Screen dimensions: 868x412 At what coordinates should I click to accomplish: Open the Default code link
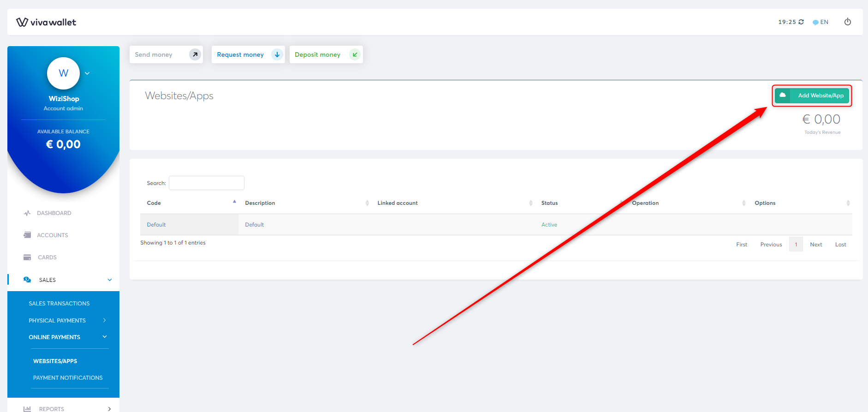pos(156,225)
